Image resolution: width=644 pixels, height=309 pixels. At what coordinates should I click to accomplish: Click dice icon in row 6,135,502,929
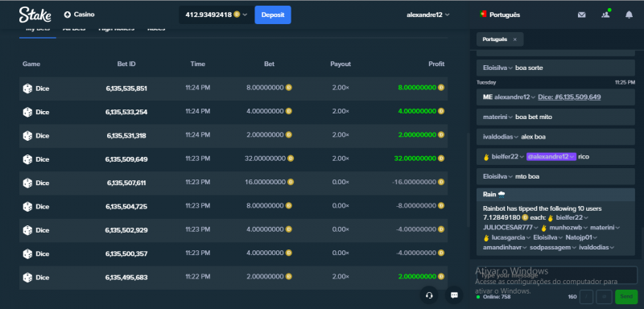[27, 230]
